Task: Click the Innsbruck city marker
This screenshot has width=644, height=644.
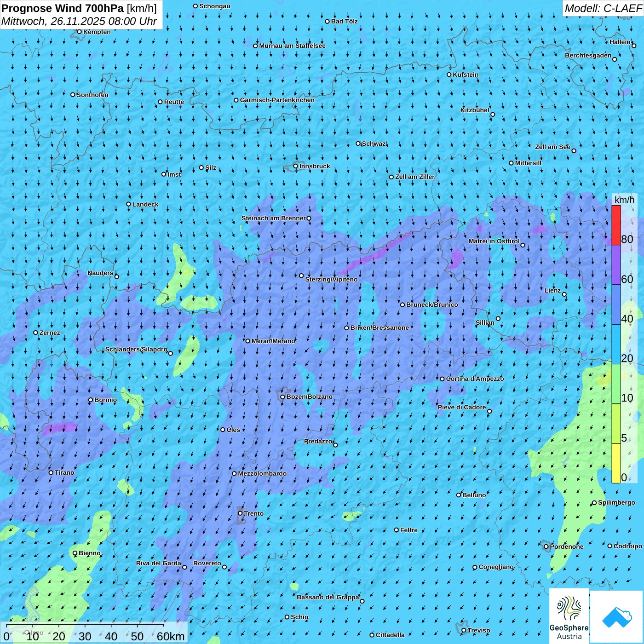Action: point(296,166)
